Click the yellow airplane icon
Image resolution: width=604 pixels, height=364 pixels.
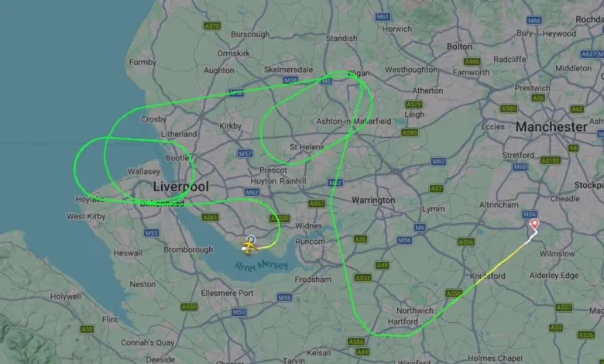coord(249,246)
